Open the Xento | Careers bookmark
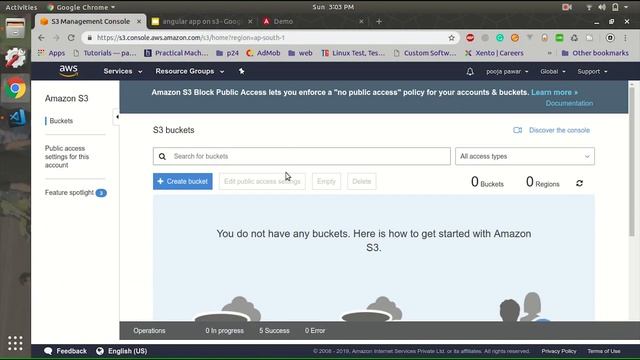640x360 pixels. coord(494,53)
